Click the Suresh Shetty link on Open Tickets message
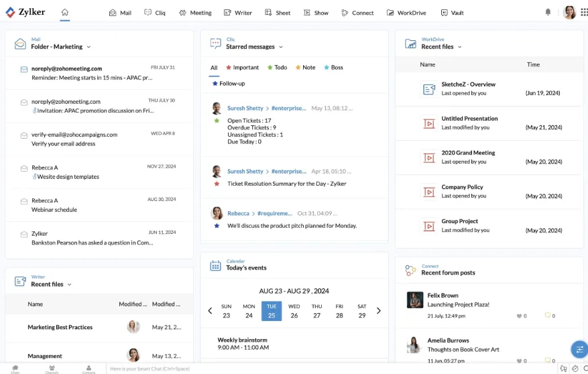This screenshot has height=374, width=588. coord(245,109)
